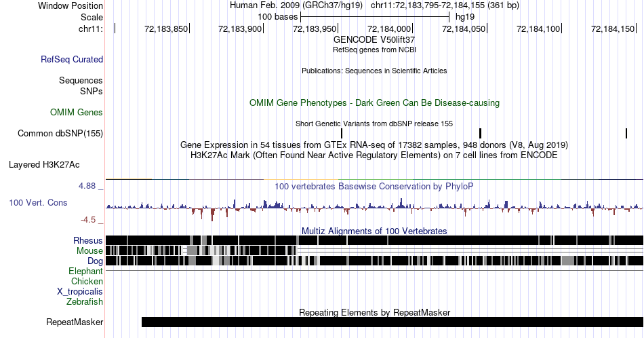Click the OMIM Gene Phenotypes title text
644x338 pixels.
point(374,102)
